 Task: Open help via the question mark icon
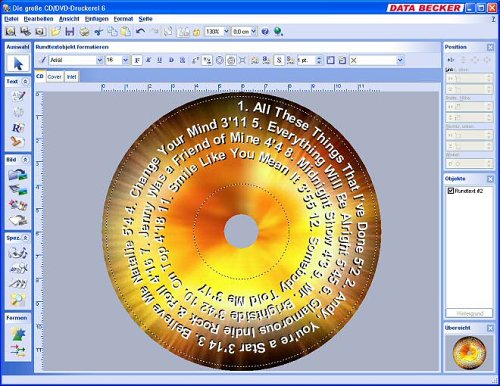tap(265, 32)
